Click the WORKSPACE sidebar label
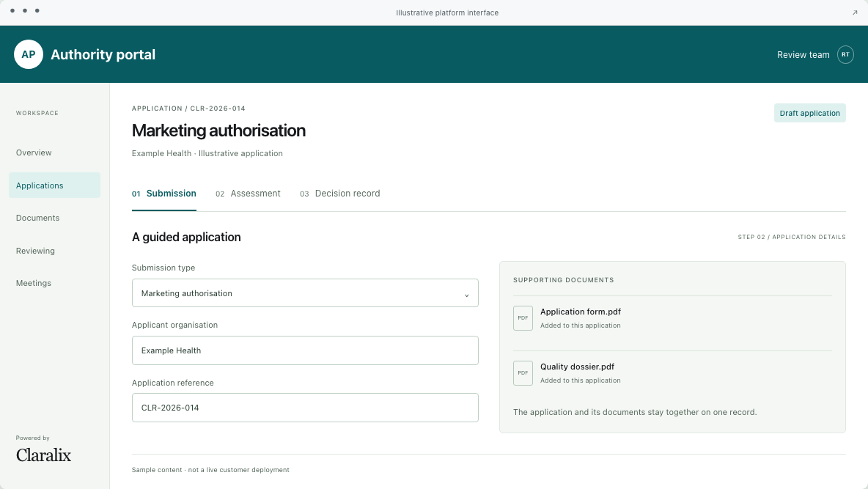This screenshot has height=489, width=868. pos(37,113)
